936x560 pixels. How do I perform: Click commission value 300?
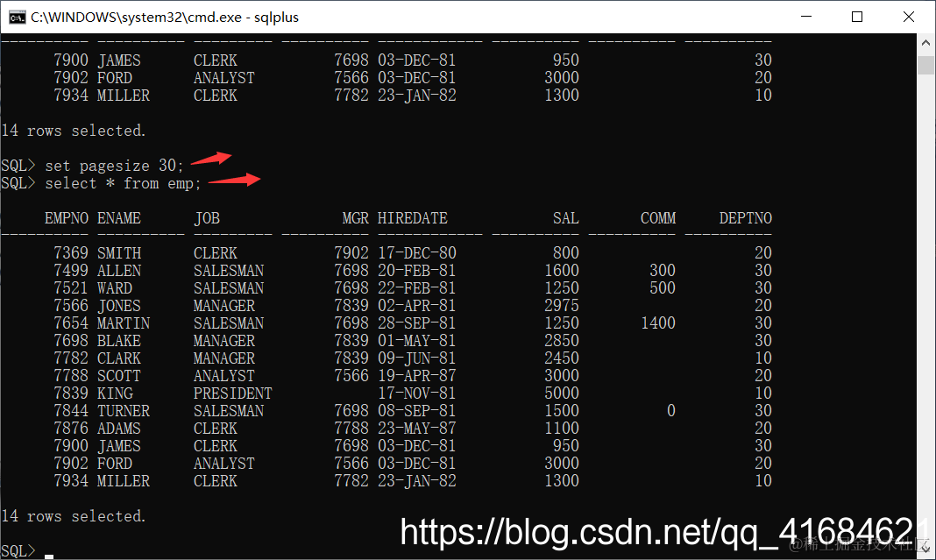(663, 271)
